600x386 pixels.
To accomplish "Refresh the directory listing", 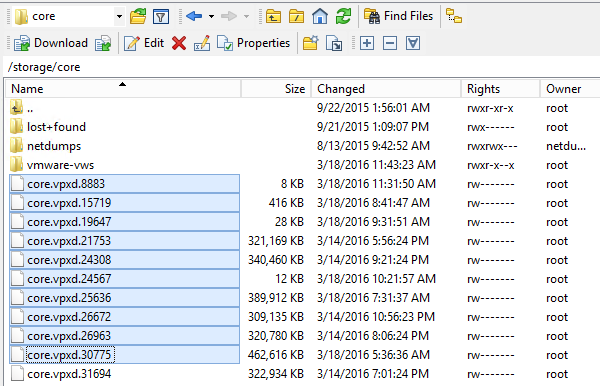I will [343, 16].
